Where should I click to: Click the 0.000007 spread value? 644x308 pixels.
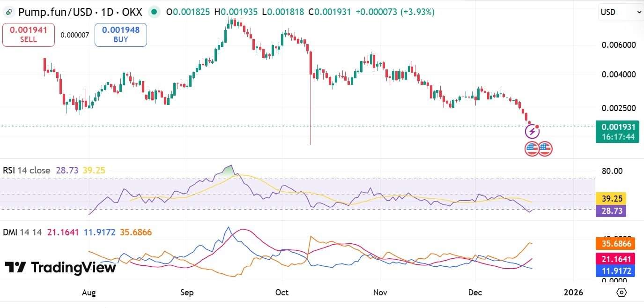pos(74,35)
